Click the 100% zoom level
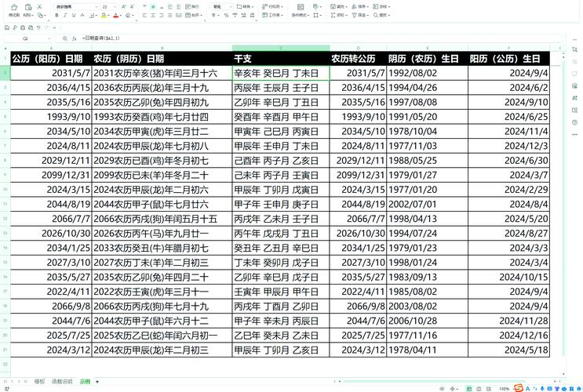The height and width of the screenshot is (392, 583). (505, 389)
